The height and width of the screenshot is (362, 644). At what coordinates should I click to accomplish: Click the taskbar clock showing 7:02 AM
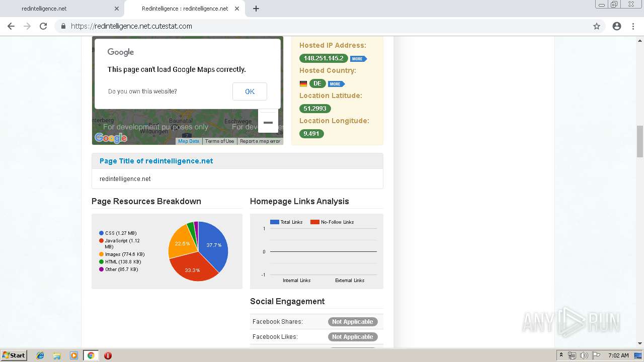(618, 355)
